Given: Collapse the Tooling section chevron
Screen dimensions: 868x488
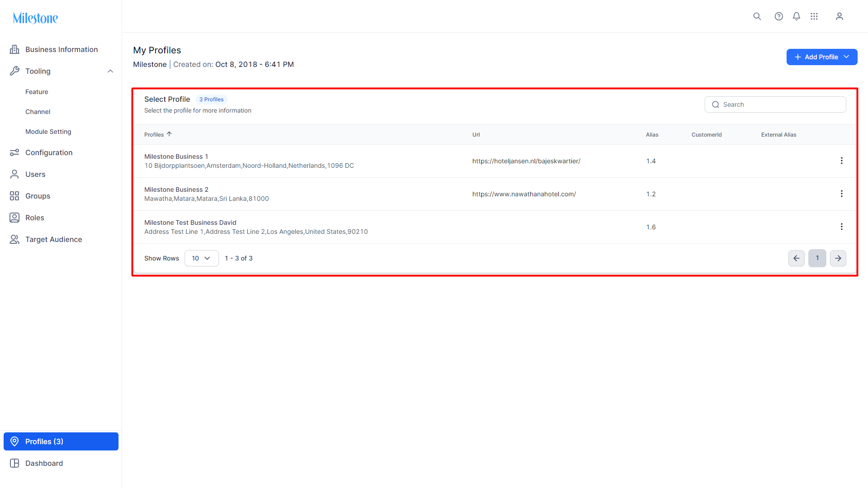Looking at the screenshot, I should (x=110, y=71).
